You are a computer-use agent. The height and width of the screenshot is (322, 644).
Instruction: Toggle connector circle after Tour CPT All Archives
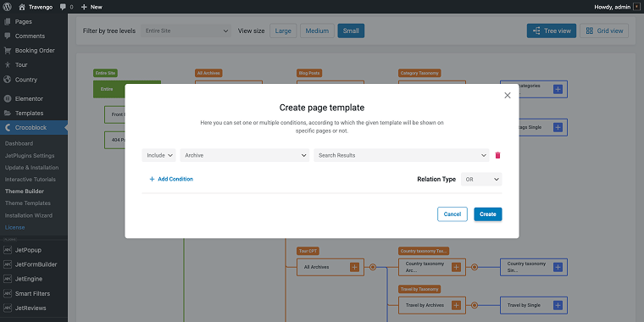point(373,267)
